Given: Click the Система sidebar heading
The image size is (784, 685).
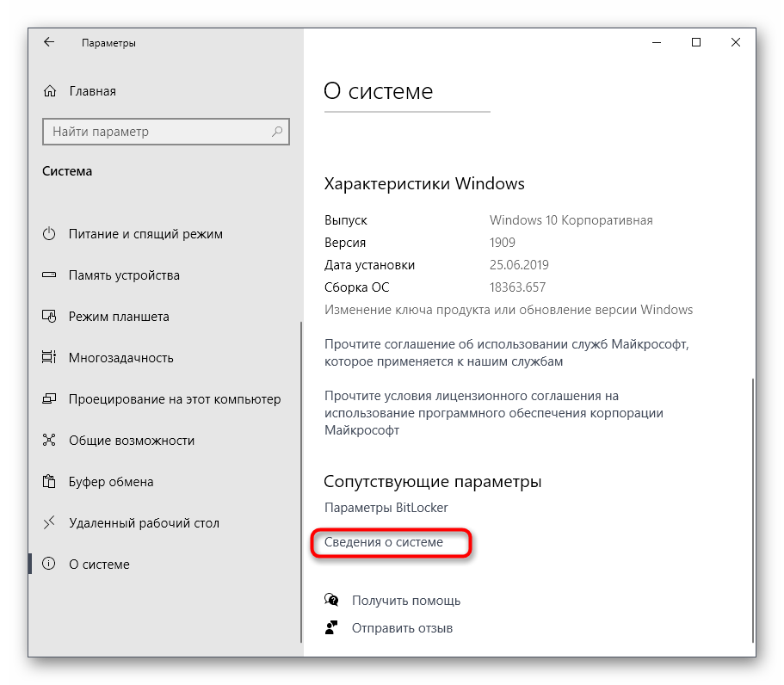Looking at the screenshot, I should [x=67, y=171].
